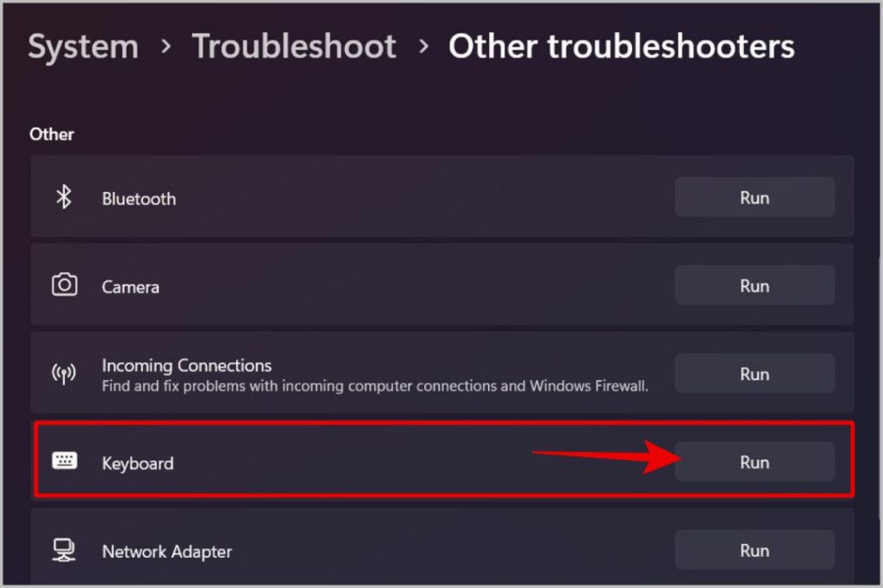The height and width of the screenshot is (588, 883).
Task: Run the Network Adapter troubleshooter
Action: pyautogui.click(x=755, y=550)
